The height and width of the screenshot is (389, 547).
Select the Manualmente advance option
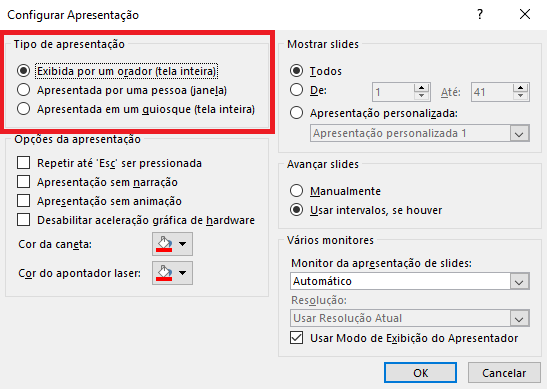point(296,191)
